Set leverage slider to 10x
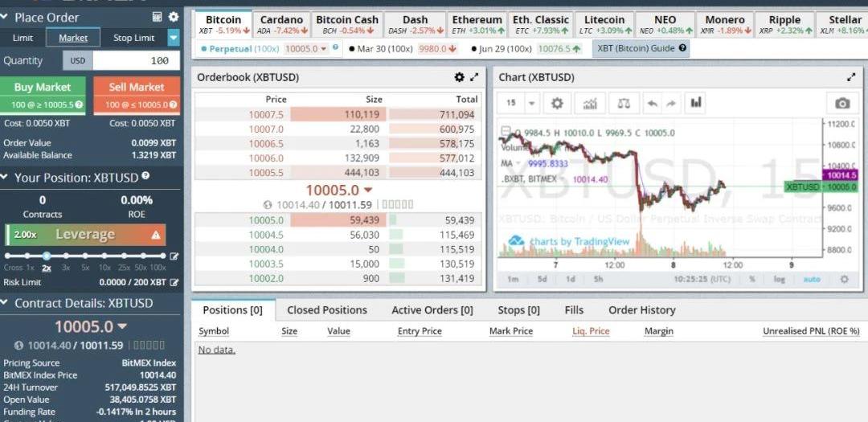Image resolution: width=868 pixels, height=422 pixels. coord(104,256)
